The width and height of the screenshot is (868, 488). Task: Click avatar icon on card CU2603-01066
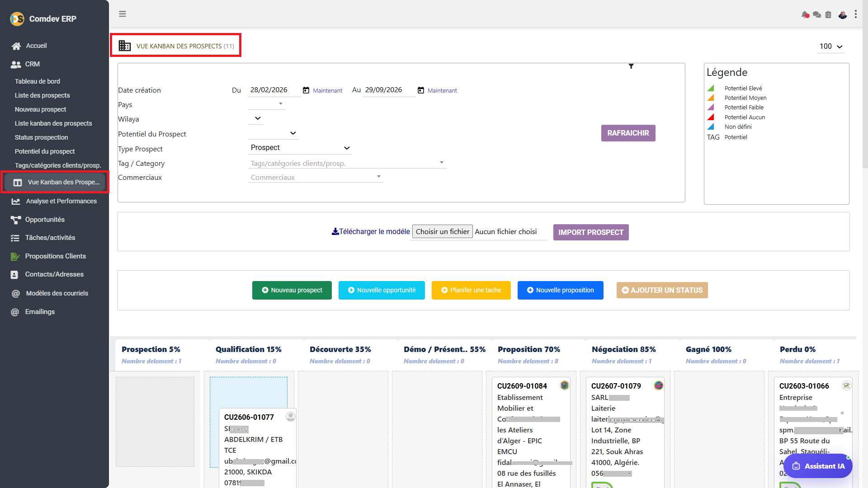[x=846, y=385]
